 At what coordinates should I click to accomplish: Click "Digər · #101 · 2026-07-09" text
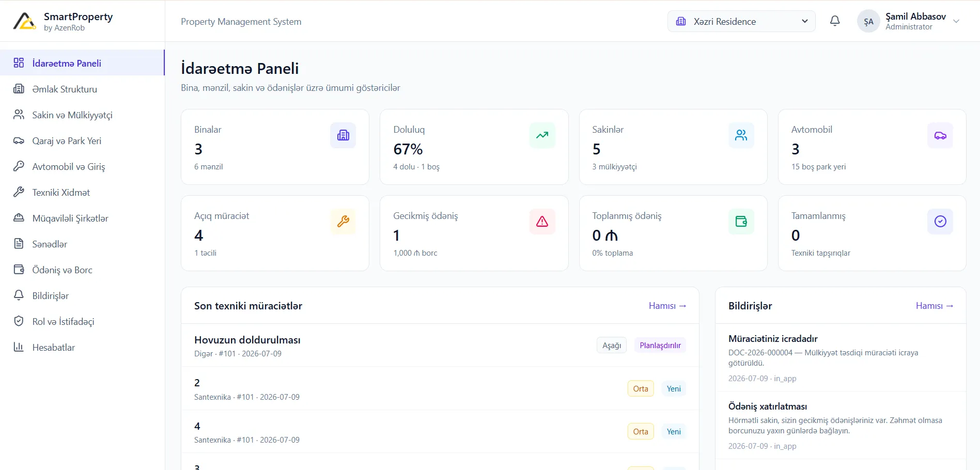(x=238, y=354)
